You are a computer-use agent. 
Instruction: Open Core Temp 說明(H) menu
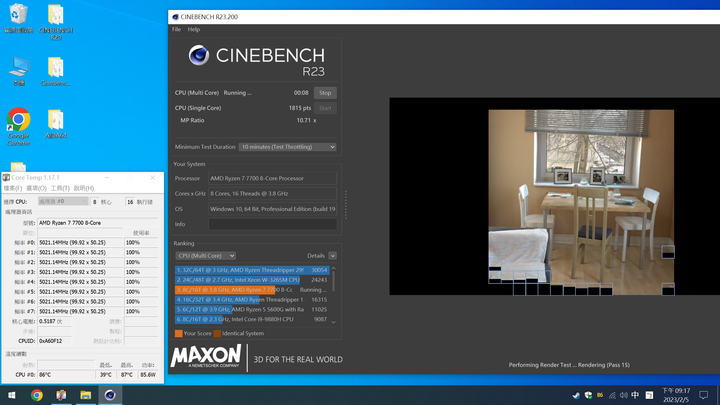84,188
